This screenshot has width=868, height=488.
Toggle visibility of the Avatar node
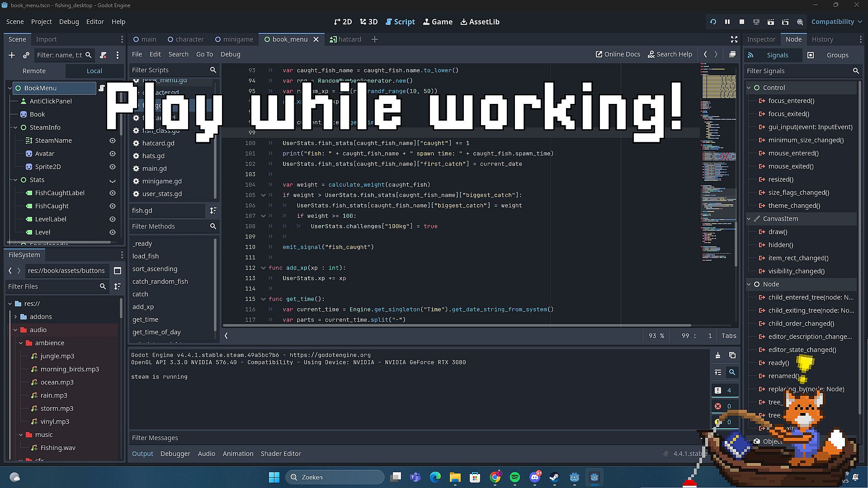coord(113,154)
